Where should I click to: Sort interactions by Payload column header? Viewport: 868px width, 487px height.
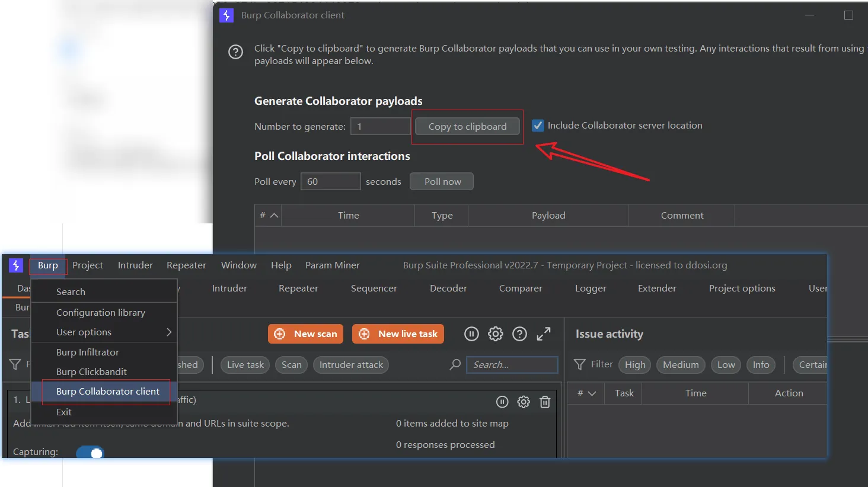[x=548, y=216]
